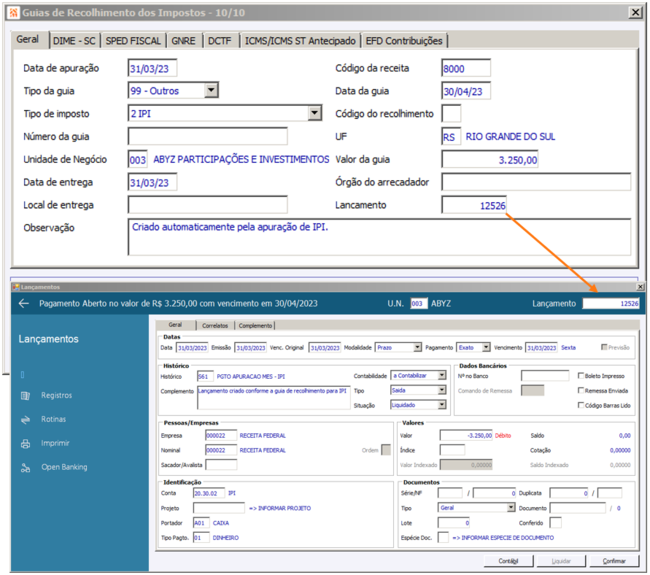The image size is (650, 575).
Task: Click the Imprimir printer icon
Action: click(25, 444)
